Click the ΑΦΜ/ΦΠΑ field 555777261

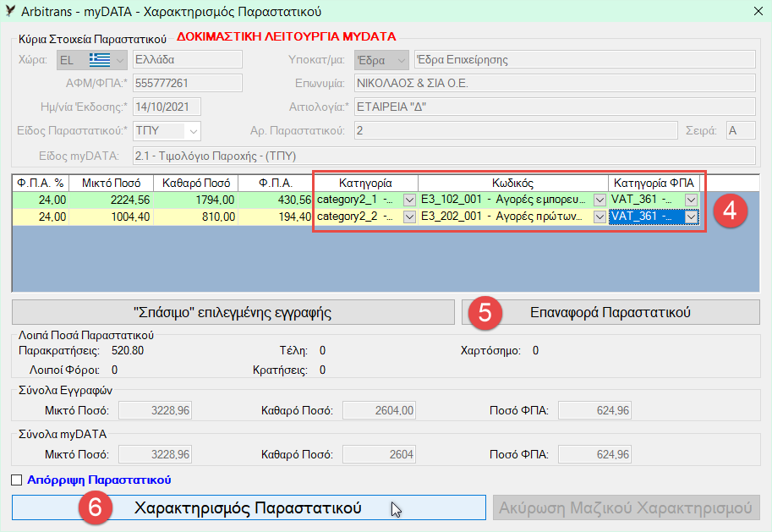coord(188,83)
